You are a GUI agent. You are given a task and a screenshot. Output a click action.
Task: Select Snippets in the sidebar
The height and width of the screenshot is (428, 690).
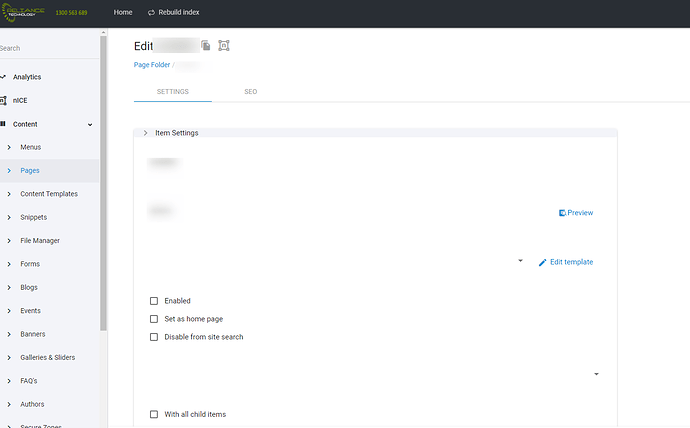click(33, 217)
